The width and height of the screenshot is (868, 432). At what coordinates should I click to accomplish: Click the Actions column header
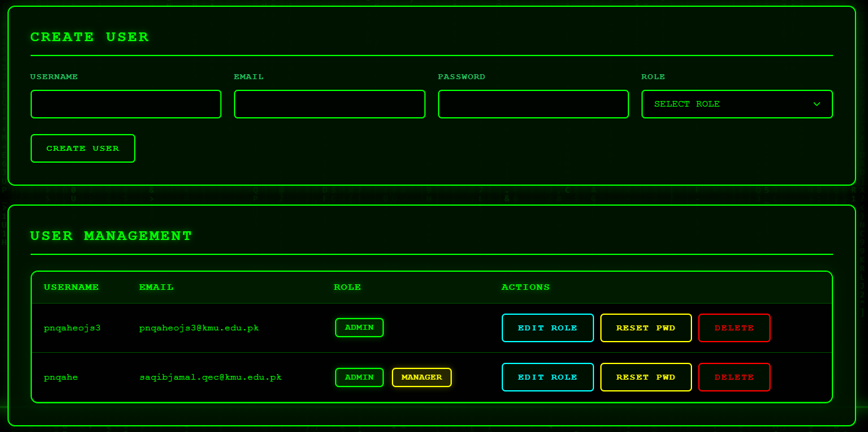[x=525, y=287]
